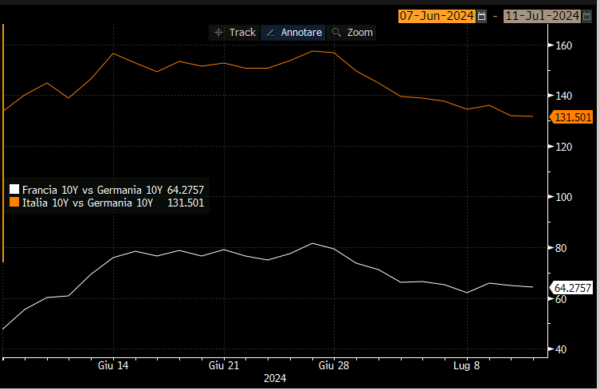Click the 160 y-axis label
The image size is (600, 390).
563,46
